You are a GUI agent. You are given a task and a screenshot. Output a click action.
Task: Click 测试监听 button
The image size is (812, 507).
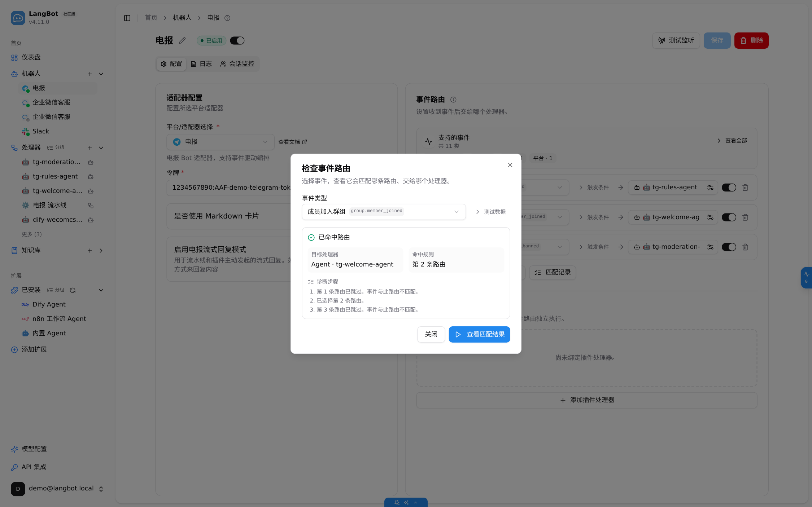click(x=676, y=41)
